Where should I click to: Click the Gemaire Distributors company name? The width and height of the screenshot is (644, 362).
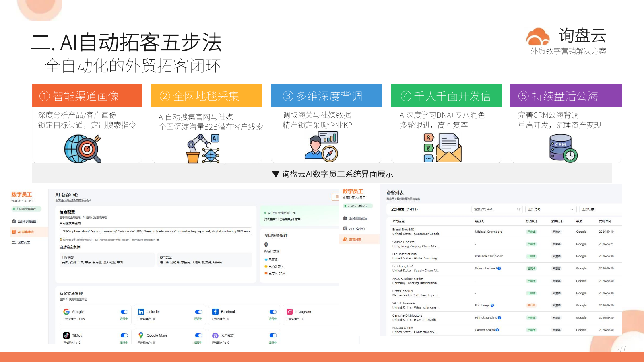point(407,316)
